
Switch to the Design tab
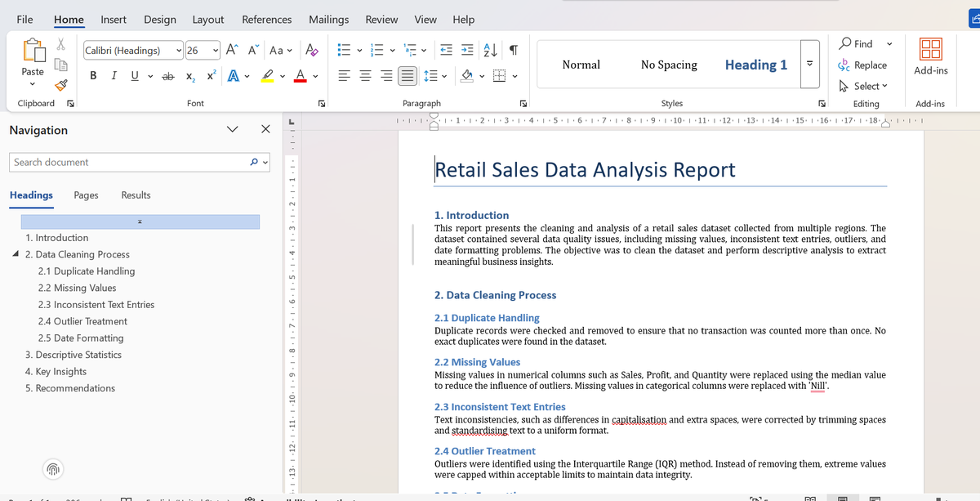159,19
